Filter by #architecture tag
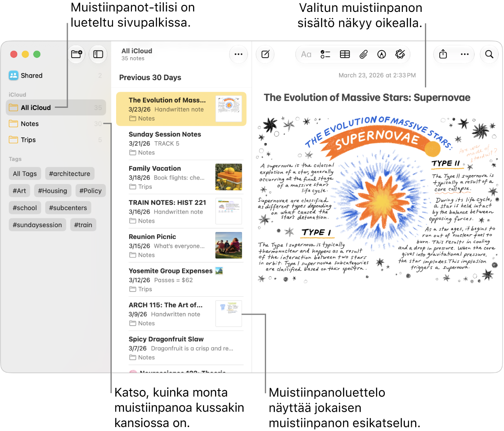The image size is (504, 431). click(x=70, y=174)
